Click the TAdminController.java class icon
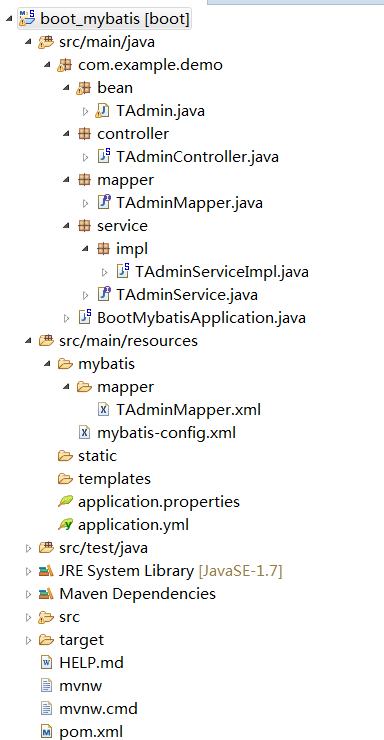This screenshot has width=384, height=740. click(104, 156)
